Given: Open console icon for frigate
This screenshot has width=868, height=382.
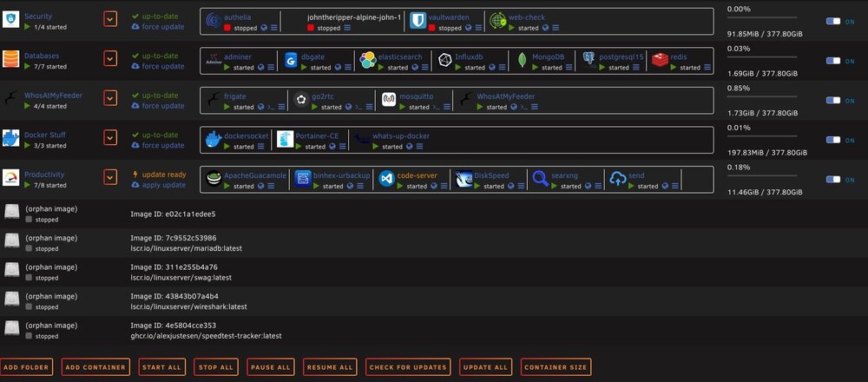Looking at the screenshot, I should pyautogui.click(x=271, y=107).
